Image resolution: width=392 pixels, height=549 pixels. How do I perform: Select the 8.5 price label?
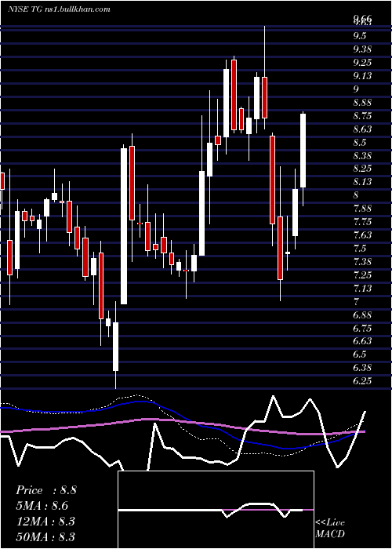click(x=360, y=142)
